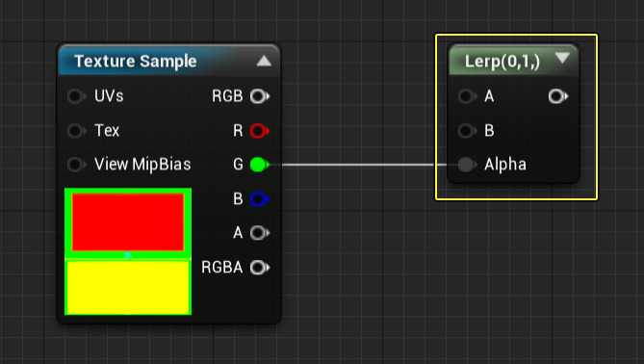Click the RGBA output pin
This screenshot has height=364, width=644.
[x=260, y=268]
